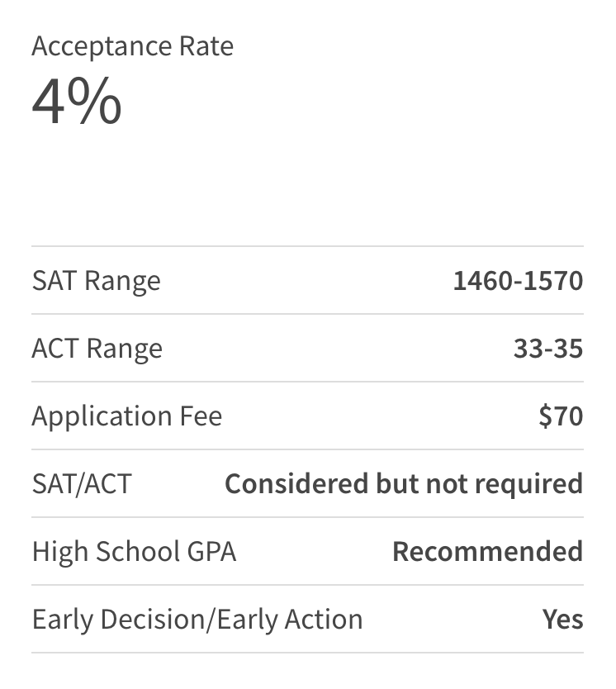Select the Application Fee label
The width and height of the screenshot is (616, 689).
click(x=126, y=416)
